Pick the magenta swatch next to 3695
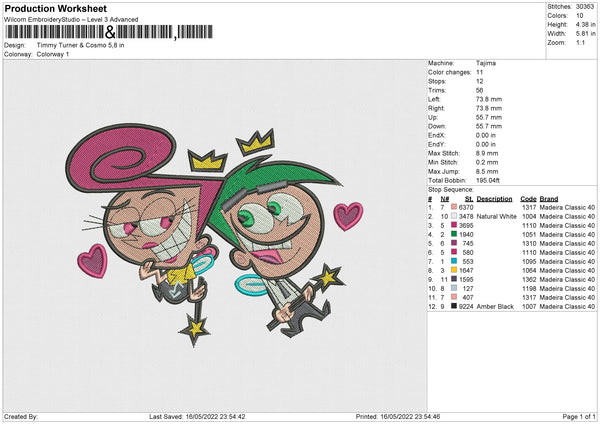600x424 pixels. (454, 225)
